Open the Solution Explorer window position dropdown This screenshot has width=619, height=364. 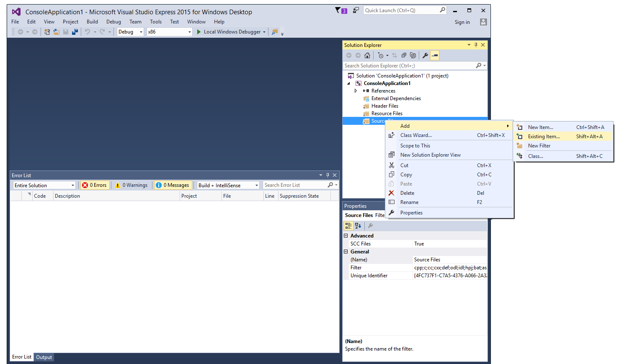pos(469,45)
